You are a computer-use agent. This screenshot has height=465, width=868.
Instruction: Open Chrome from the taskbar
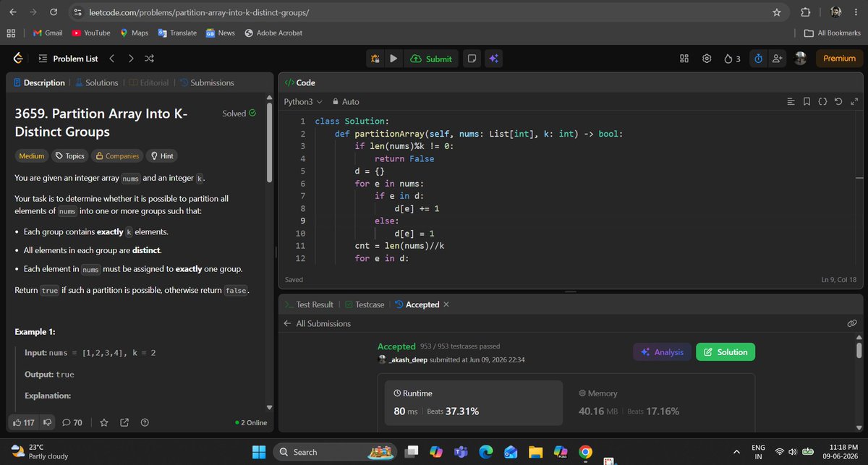pos(586,451)
